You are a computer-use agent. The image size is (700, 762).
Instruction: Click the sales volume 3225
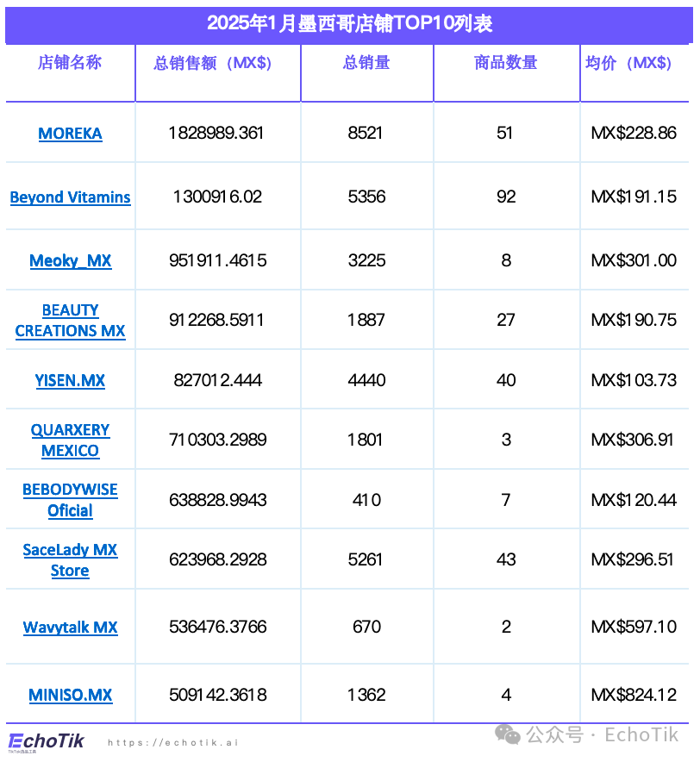click(x=366, y=260)
